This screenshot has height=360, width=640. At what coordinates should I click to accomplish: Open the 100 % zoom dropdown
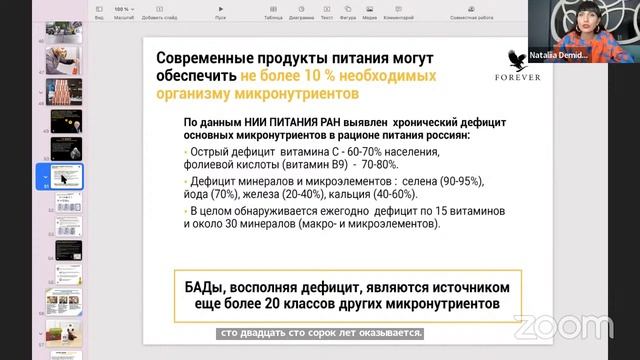click(124, 9)
